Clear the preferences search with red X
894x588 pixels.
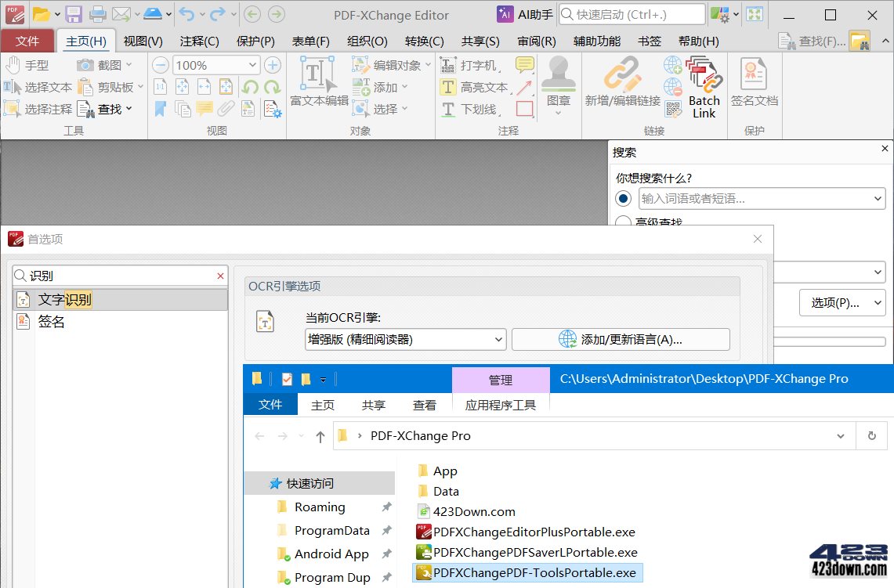point(221,276)
